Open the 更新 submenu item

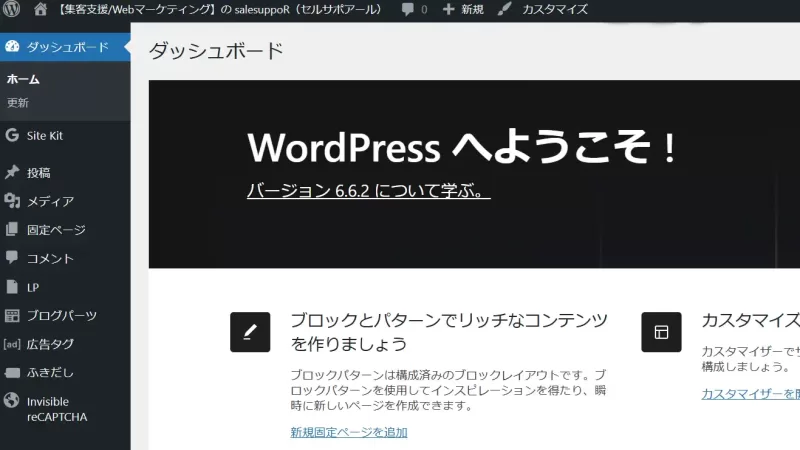click(18, 102)
